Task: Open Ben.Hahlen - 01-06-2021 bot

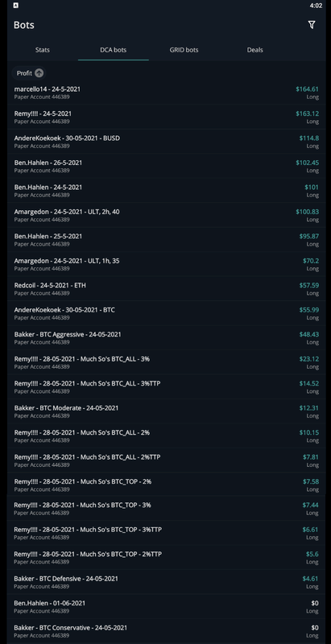Action: (167, 607)
